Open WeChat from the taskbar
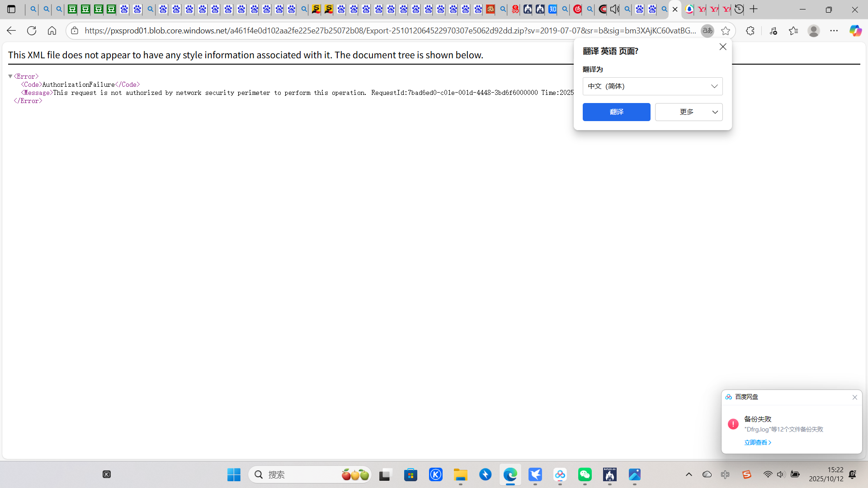This screenshot has height=488, width=868. click(x=585, y=474)
